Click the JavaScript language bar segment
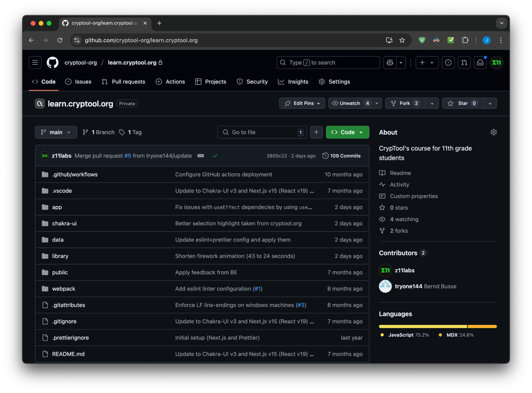 423,326
